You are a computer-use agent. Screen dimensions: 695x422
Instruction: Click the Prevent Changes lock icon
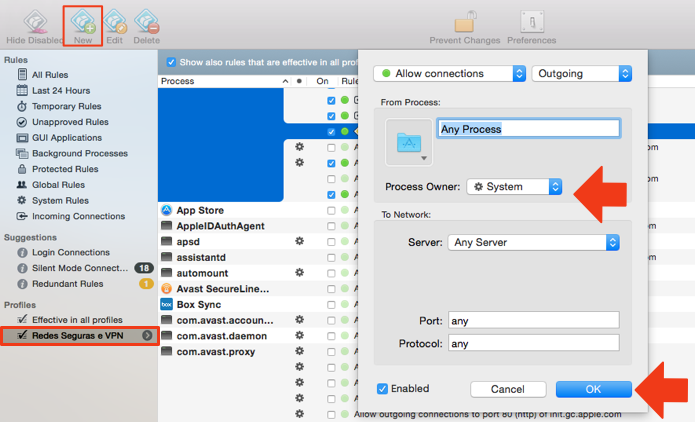pyautogui.click(x=465, y=21)
